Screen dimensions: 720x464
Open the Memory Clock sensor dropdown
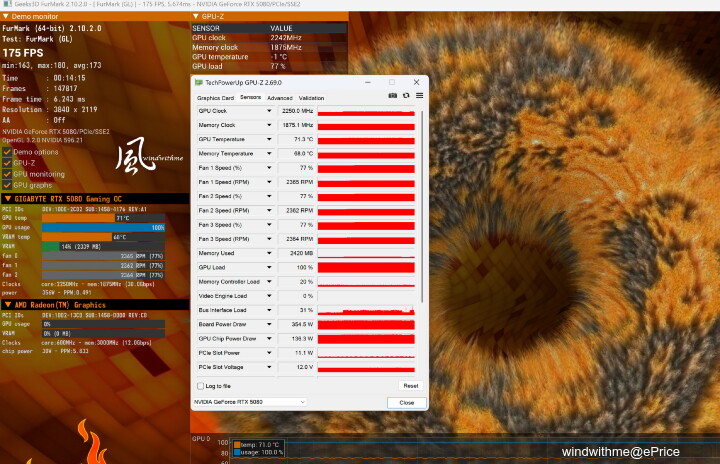[x=269, y=125]
